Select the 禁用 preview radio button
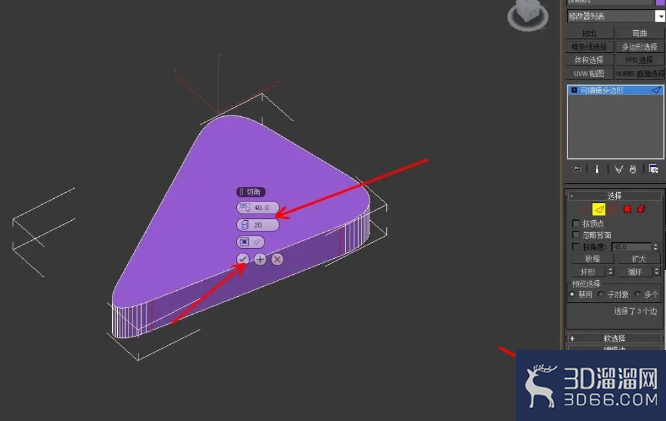 572,294
